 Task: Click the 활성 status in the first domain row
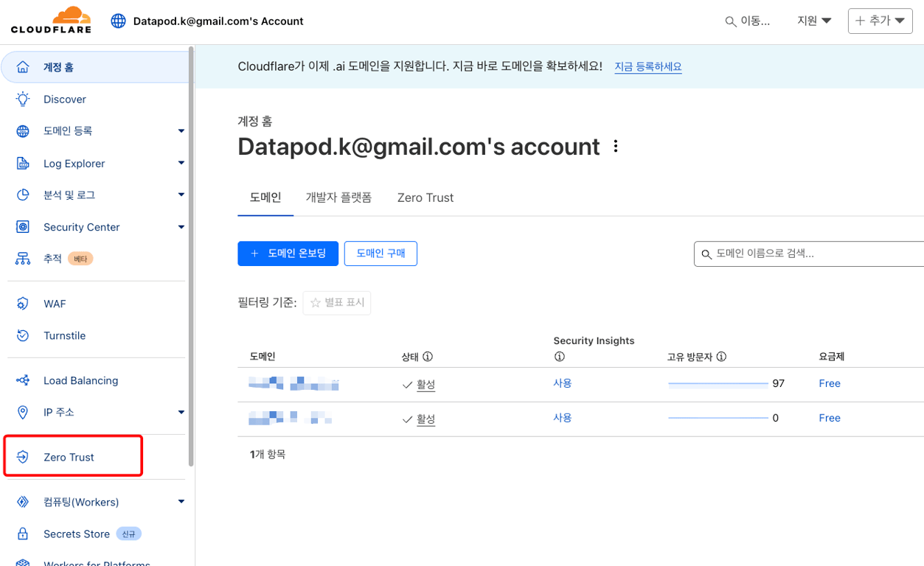(x=425, y=385)
